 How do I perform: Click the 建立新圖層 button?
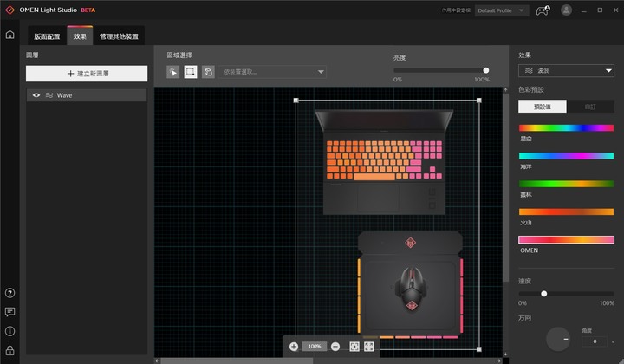(x=87, y=74)
